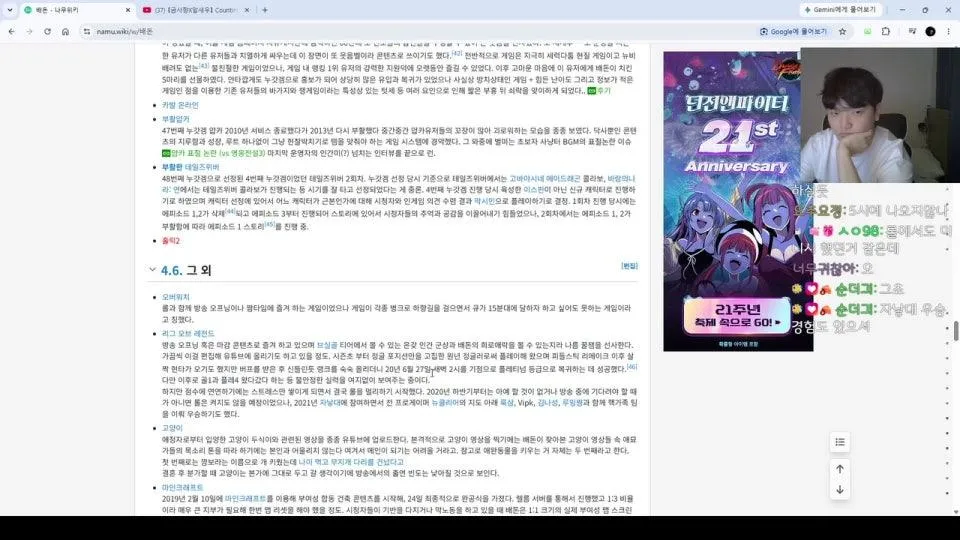Image resolution: width=960 pixels, height=540 pixels.
Task: Open a new tab with the plus button
Action: pyautogui.click(x=264, y=10)
